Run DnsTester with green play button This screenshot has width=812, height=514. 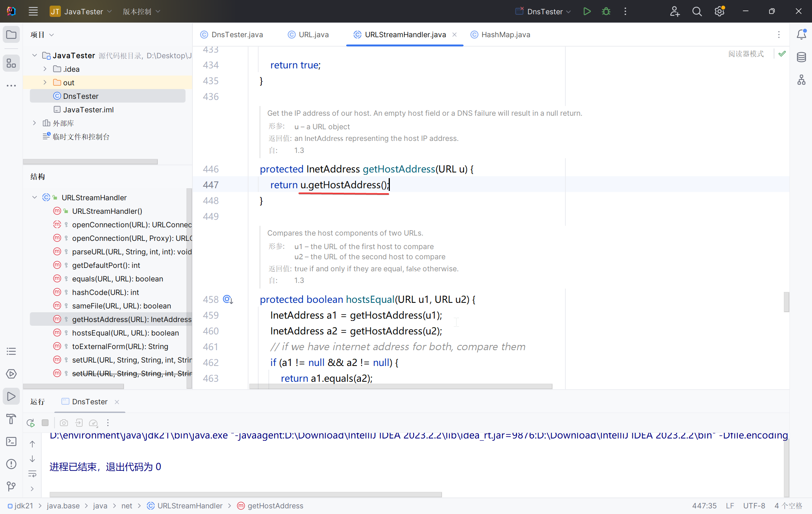[587, 11]
